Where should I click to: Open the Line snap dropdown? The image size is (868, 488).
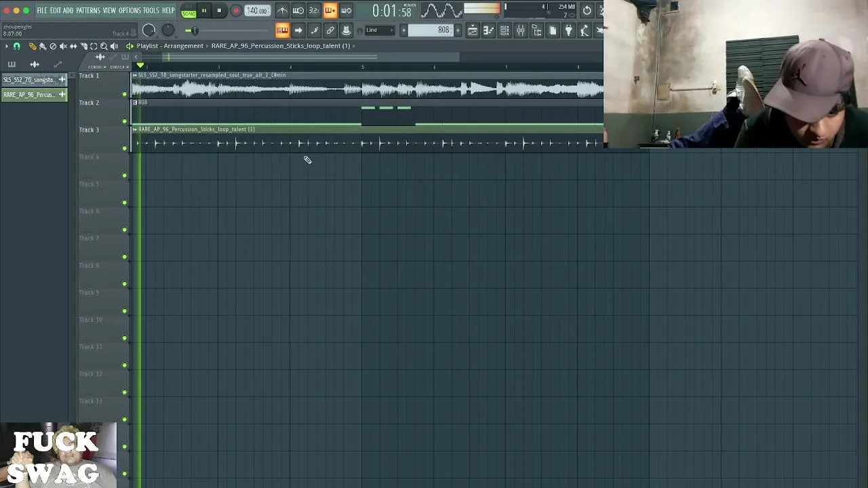point(380,30)
